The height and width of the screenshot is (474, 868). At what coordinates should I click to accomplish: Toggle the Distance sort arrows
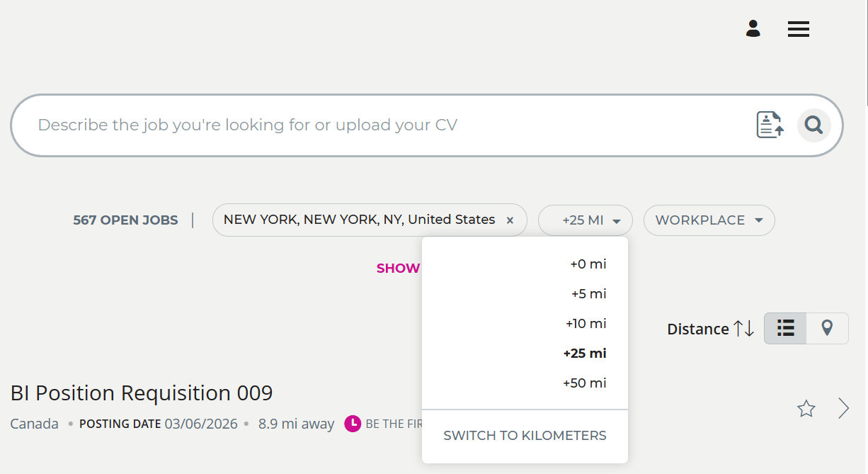point(744,329)
